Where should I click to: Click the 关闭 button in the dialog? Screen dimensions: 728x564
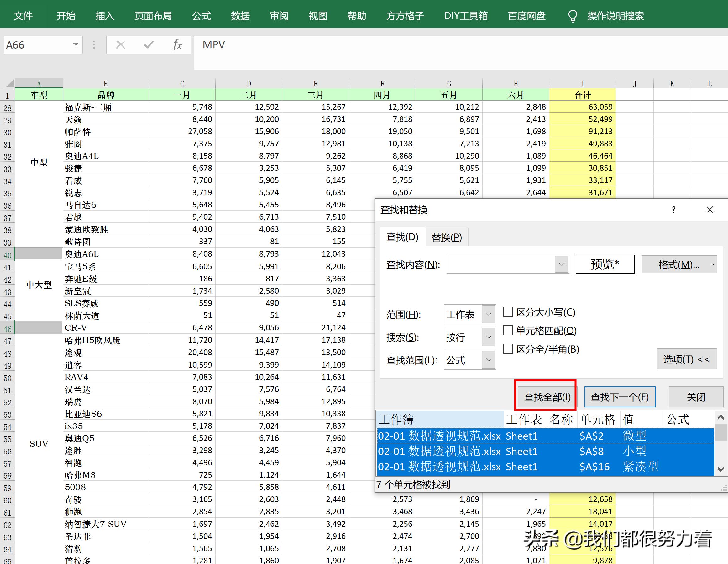click(696, 397)
